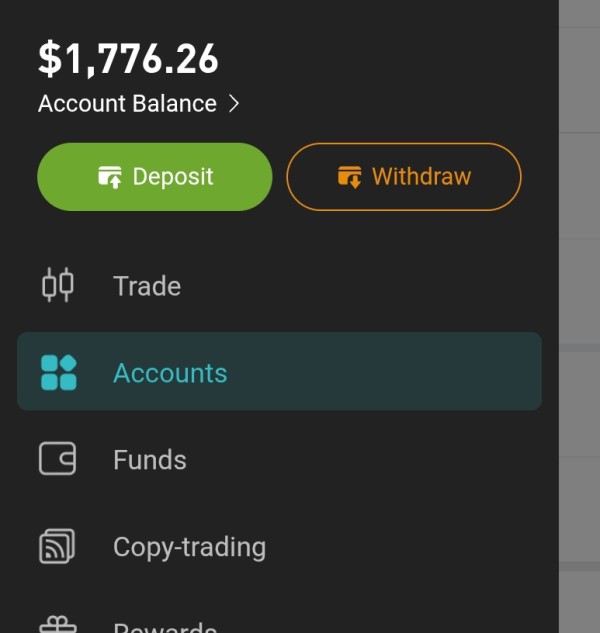Go to the Funds menu label
This screenshot has width=600, height=633.
150,460
